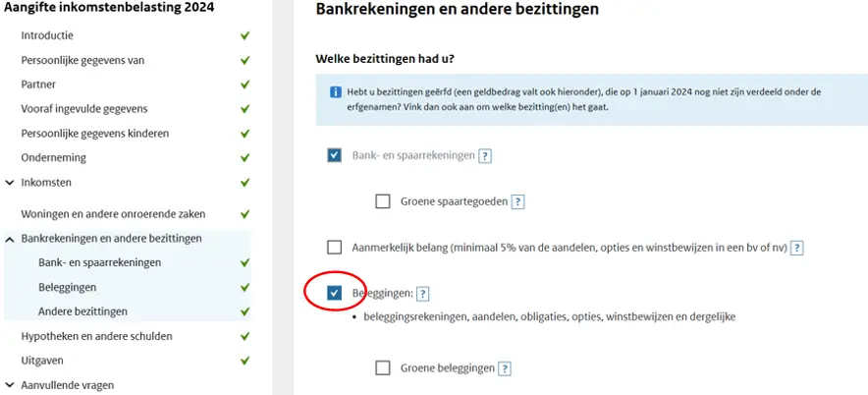The width and height of the screenshot is (868, 395).
Task: Open help icon beside Groene spaartegoeden
Action: 517,202
